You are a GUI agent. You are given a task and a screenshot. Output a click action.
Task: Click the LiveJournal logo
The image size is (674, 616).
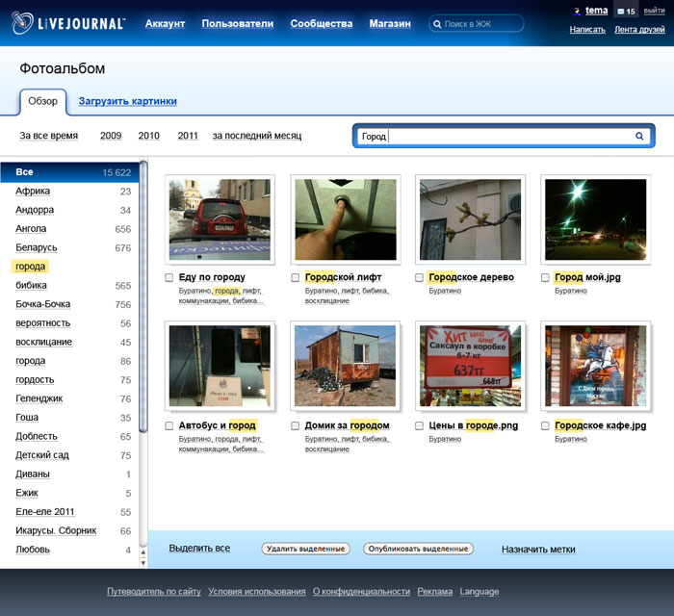click(x=68, y=23)
